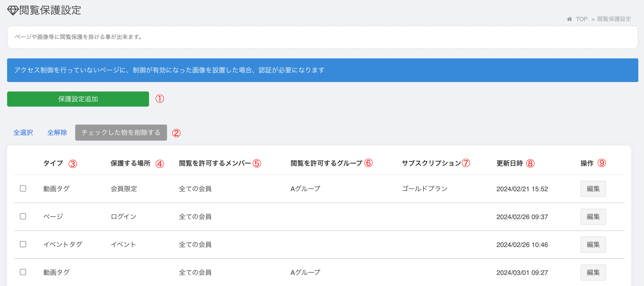Click 全ての会員 in the イベントタグ row
This screenshot has width=644, height=286.
click(195, 245)
